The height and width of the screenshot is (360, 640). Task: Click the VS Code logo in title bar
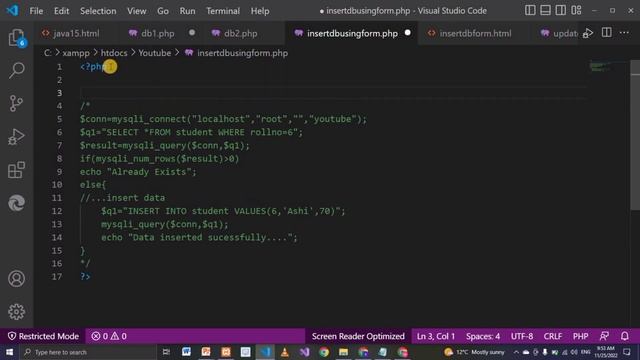12,10
